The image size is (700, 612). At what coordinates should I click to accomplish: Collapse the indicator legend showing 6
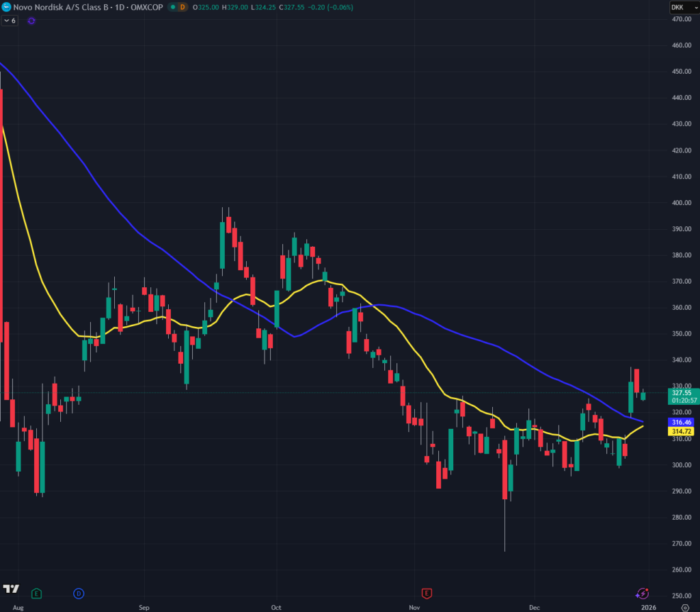(x=10, y=21)
